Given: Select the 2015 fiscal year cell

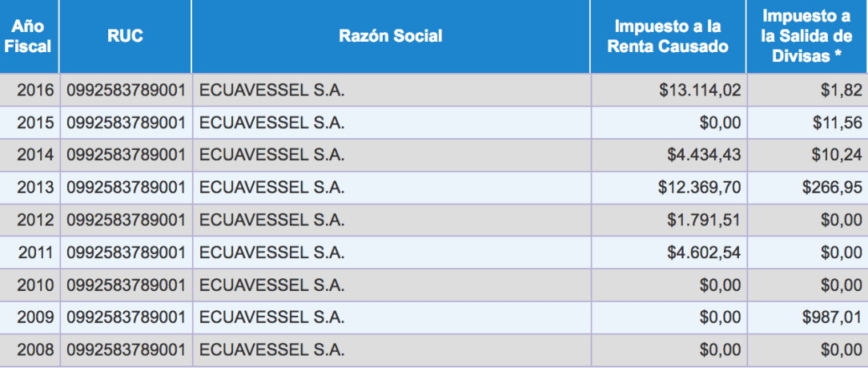Looking at the screenshot, I should [x=35, y=123].
